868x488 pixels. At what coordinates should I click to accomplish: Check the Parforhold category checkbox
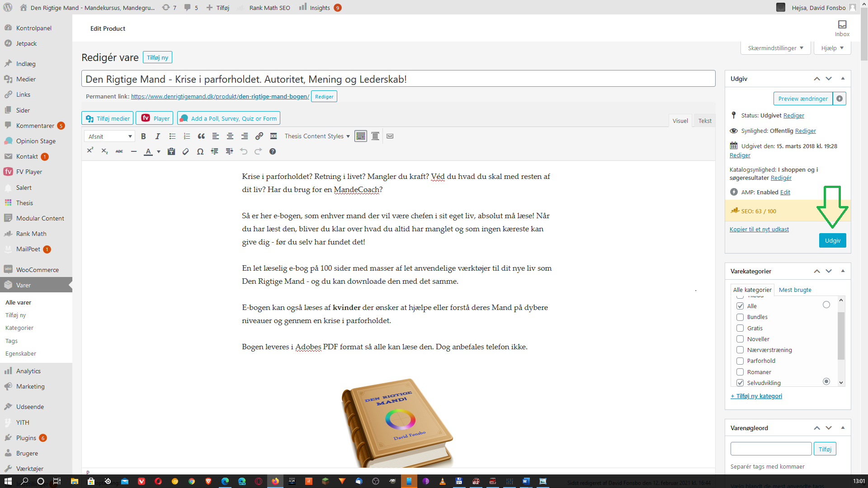(x=740, y=361)
